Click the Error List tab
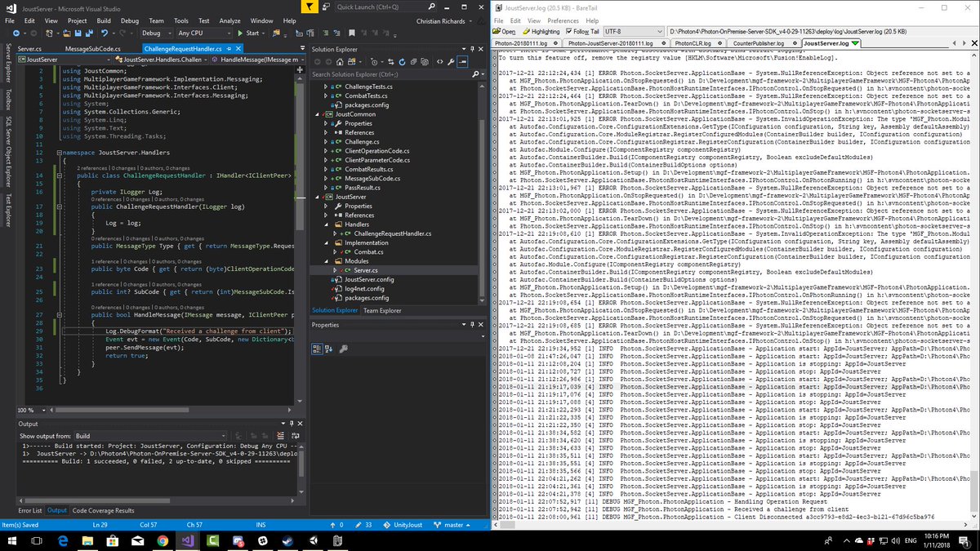The height and width of the screenshot is (551, 980). [x=30, y=510]
